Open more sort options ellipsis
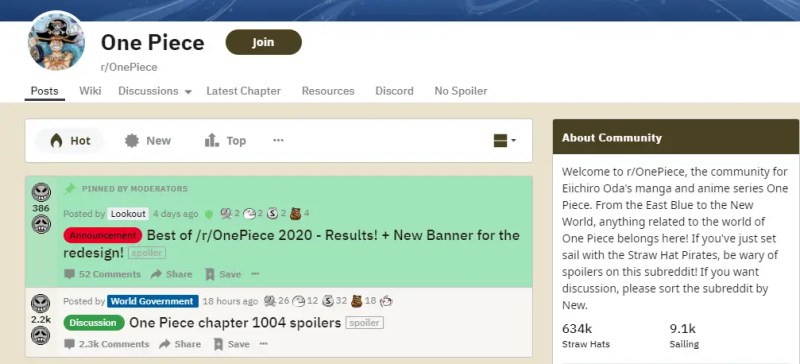The height and width of the screenshot is (364, 800). click(278, 140)
